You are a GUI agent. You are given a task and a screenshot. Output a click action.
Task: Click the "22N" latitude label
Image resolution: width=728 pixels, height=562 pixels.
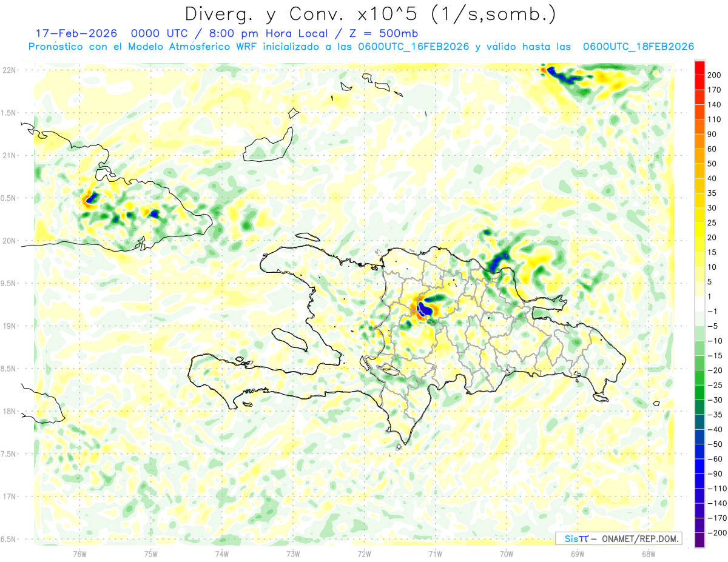pyautogui.click(x=8, y=70)
